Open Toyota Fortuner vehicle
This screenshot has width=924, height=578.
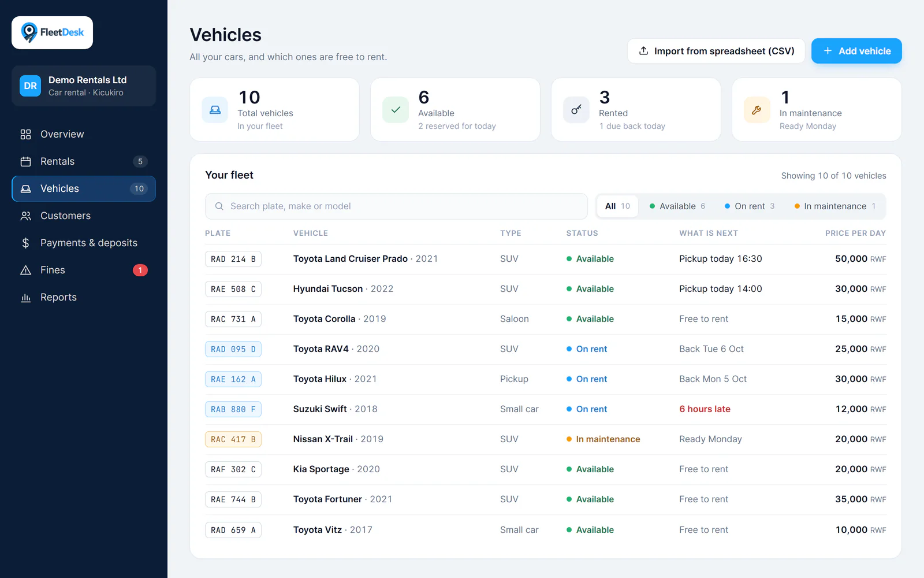pyautogui.click(x=327, y=499)
